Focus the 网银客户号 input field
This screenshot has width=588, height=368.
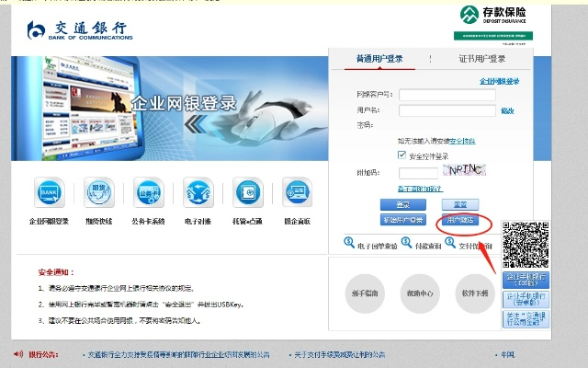[x=447, y=95]
